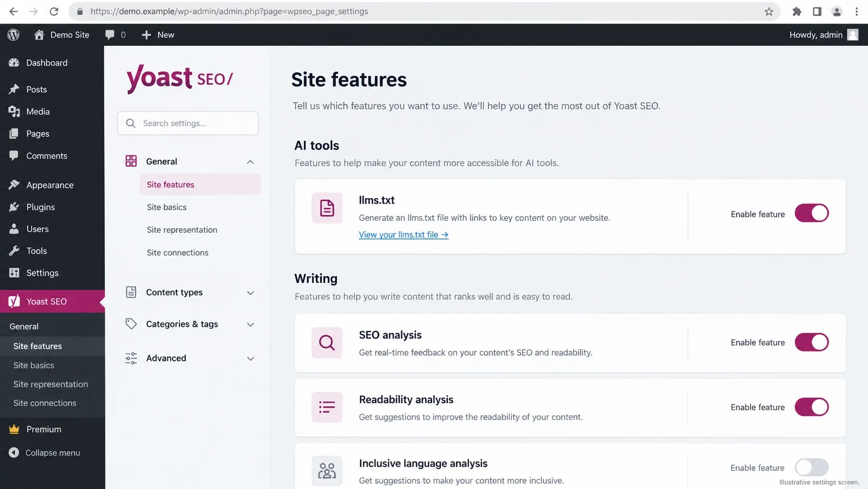Click the SEO analysis magnifier icon
This screenshot has height=489, width=868.
327,342
